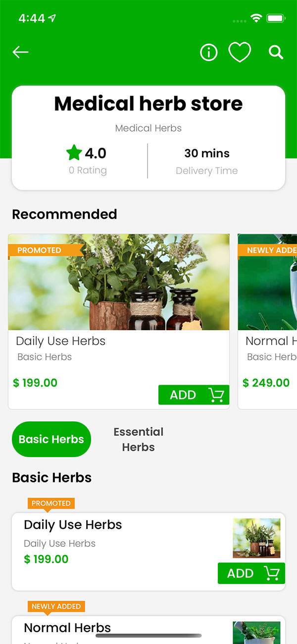The height and width of the screenshot is (644, 297).
Task: Tap the green star rating icon
Action: point(74,153)
